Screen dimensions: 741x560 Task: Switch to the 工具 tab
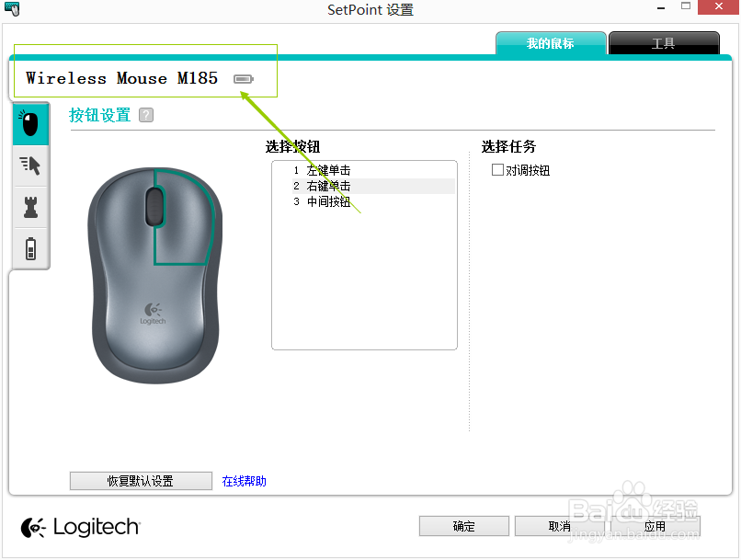point(664,43)
